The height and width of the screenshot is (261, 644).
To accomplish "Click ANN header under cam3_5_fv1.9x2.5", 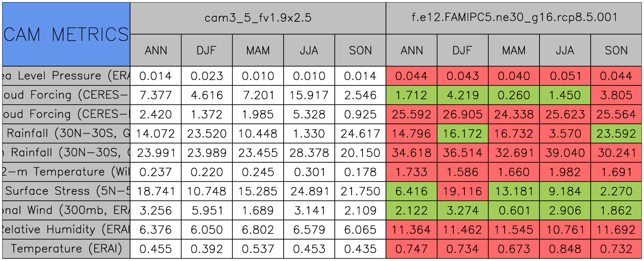I will click(x=156, y=50).
